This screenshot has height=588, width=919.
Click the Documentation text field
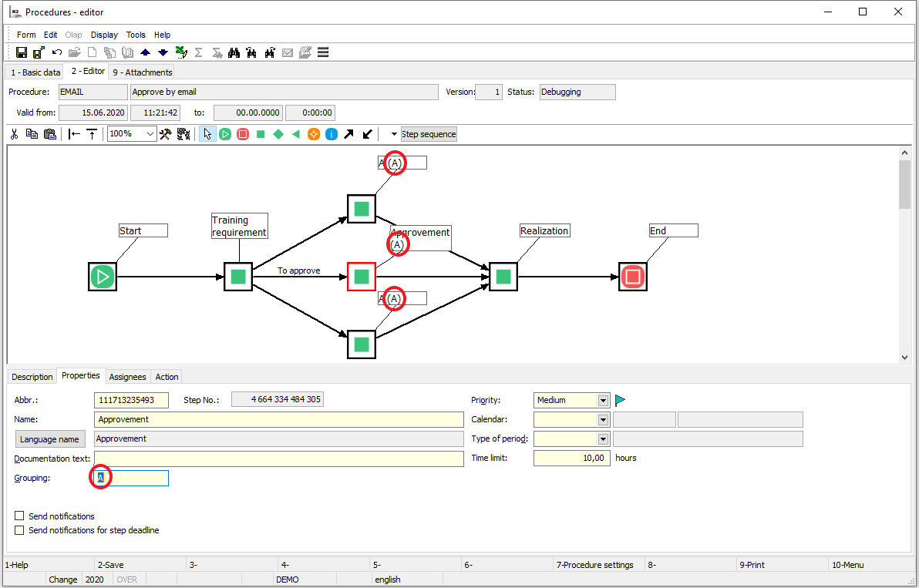[279, 459]
